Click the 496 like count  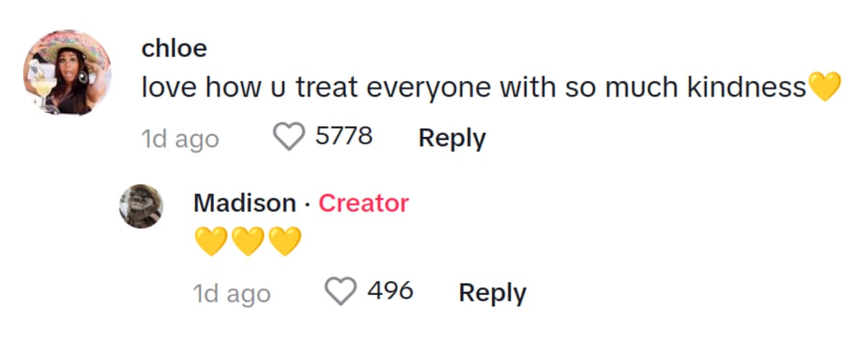(x=390, y=291)
